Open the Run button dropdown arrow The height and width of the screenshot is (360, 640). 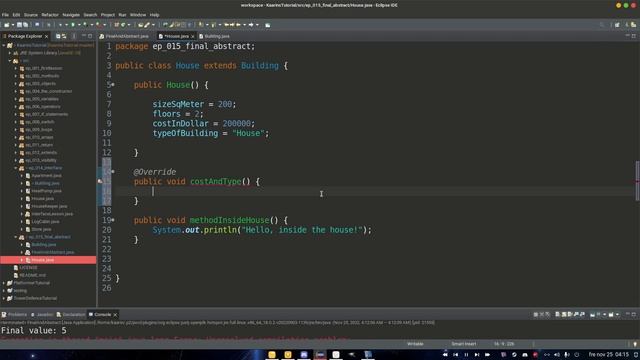pos(79,25)
